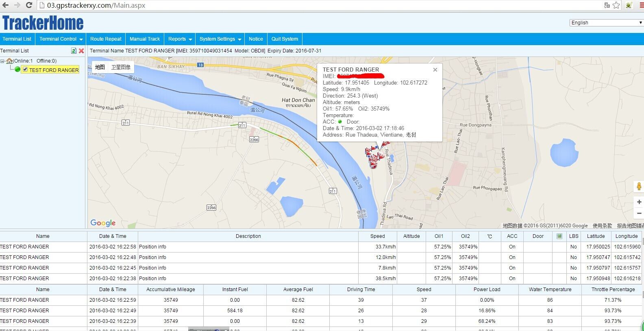Toggle the TEST FORD RANGER checkbox

(x=25, y=69)
